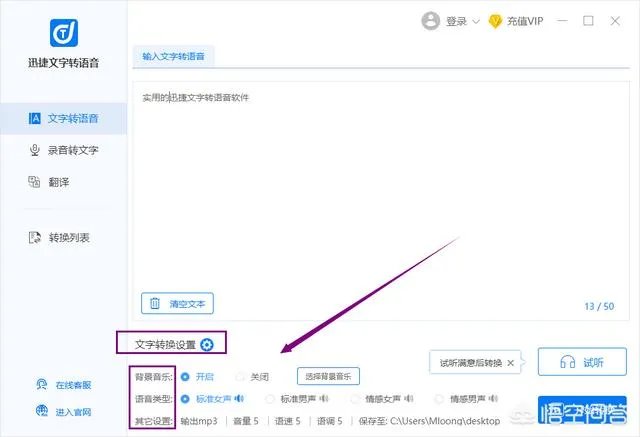Preview 标准男声 with its speaker icon
This screenshot has width=640, height=437.
[x=324, y=398]
